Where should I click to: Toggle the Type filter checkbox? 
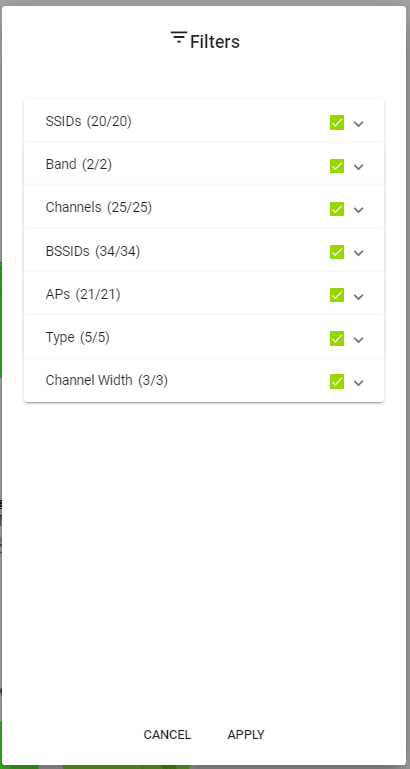(337, 338)
